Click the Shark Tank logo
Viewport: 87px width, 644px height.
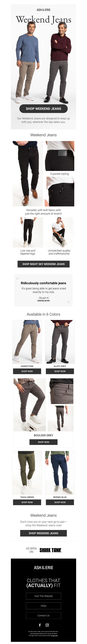(50, 550)
